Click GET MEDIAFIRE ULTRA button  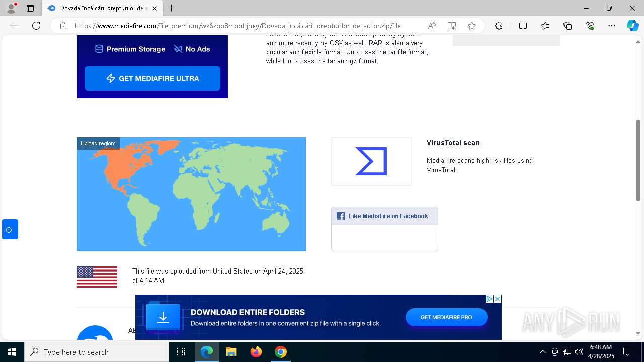pos(152,78)
